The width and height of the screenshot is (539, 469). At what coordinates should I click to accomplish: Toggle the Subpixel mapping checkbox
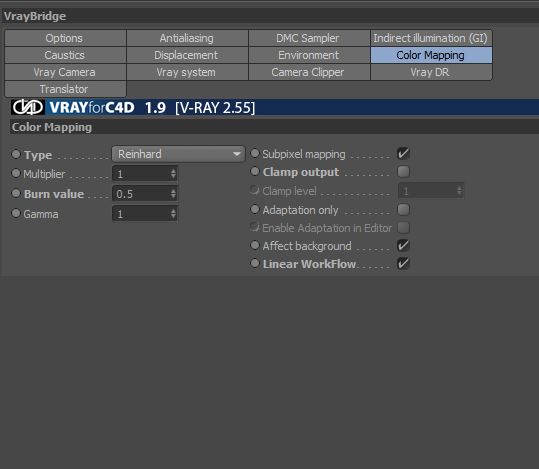coord(403,153)
